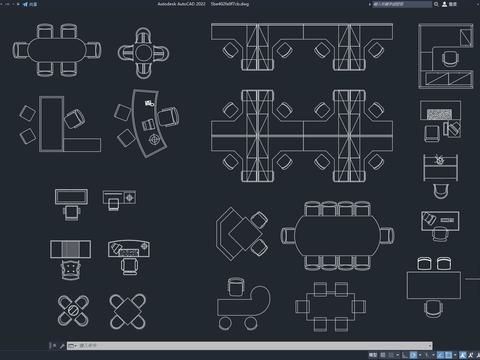
Task: Open the object snap settings dropdown arrow
Action: click(455, 355)
